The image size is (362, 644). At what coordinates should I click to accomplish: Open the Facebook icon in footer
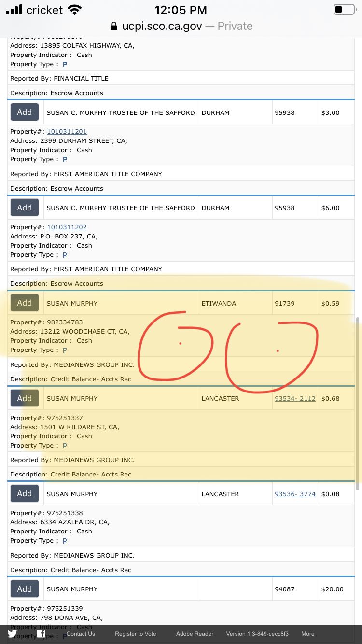coord(42,634)
